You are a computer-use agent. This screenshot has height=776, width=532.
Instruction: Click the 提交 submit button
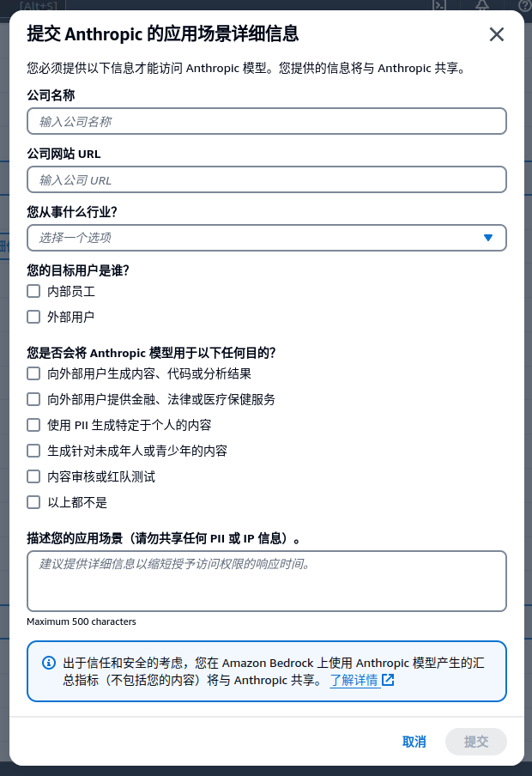pyautogui.click(x=475, y=742)
